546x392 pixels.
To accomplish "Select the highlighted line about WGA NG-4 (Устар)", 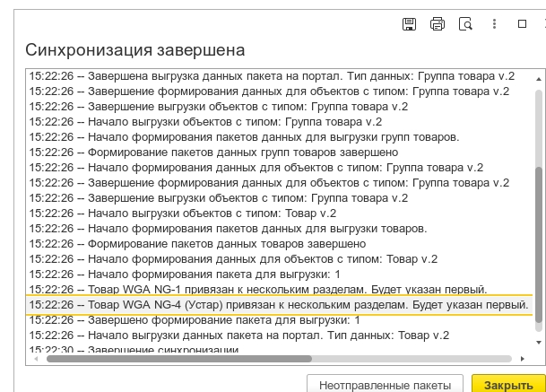I will click(278, 305).
